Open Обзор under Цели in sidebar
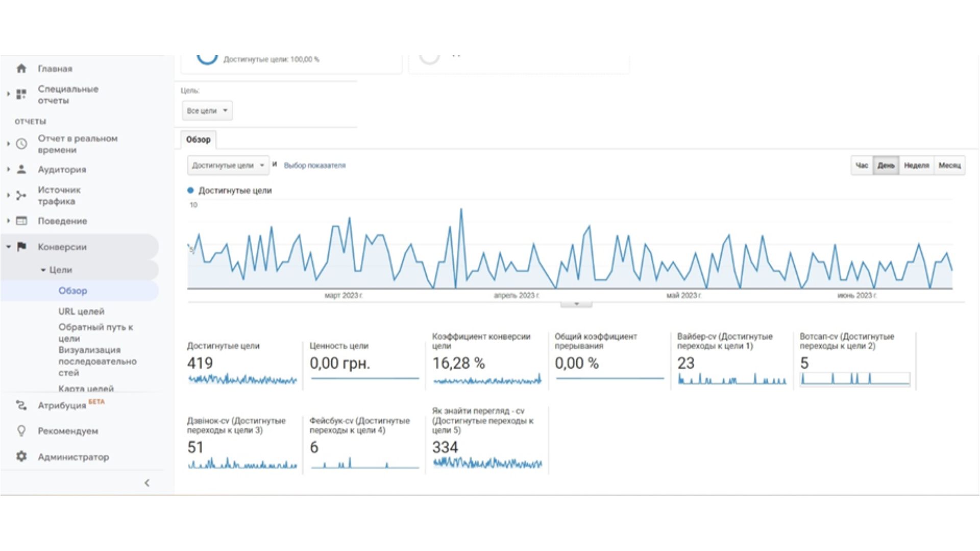 click(72, 291)
